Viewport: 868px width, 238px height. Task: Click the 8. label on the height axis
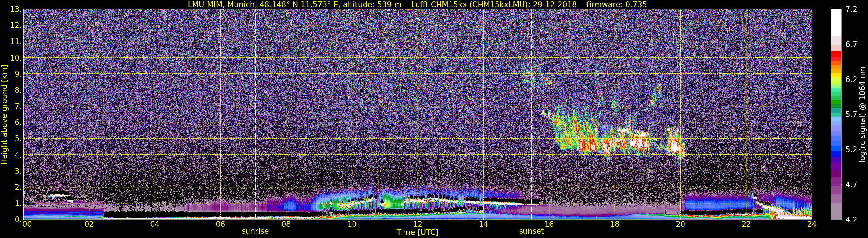[x=18, y=90]
